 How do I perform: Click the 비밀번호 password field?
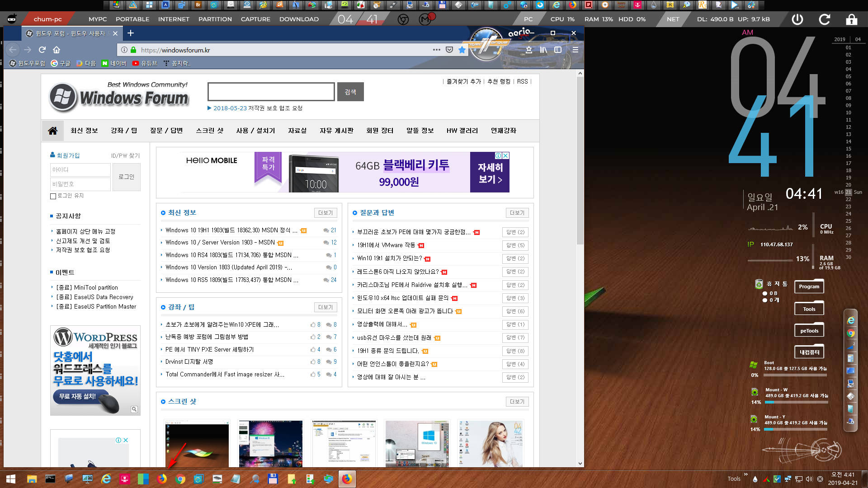(80, 184)
